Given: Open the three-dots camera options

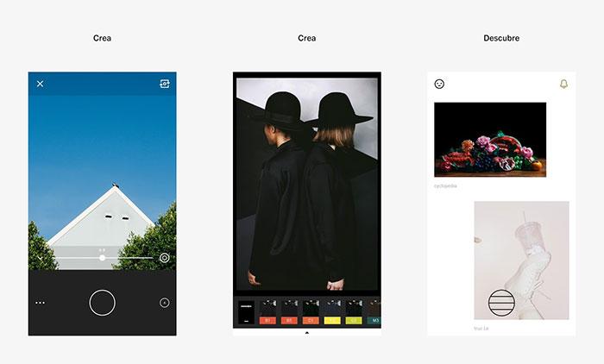Looking at the screenshot, I should pos(40,303).
